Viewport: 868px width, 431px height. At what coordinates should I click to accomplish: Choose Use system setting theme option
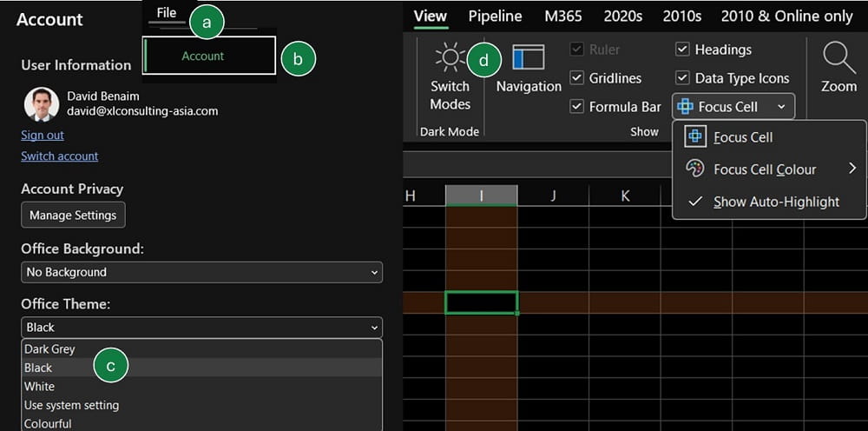[x=201, y=405]
